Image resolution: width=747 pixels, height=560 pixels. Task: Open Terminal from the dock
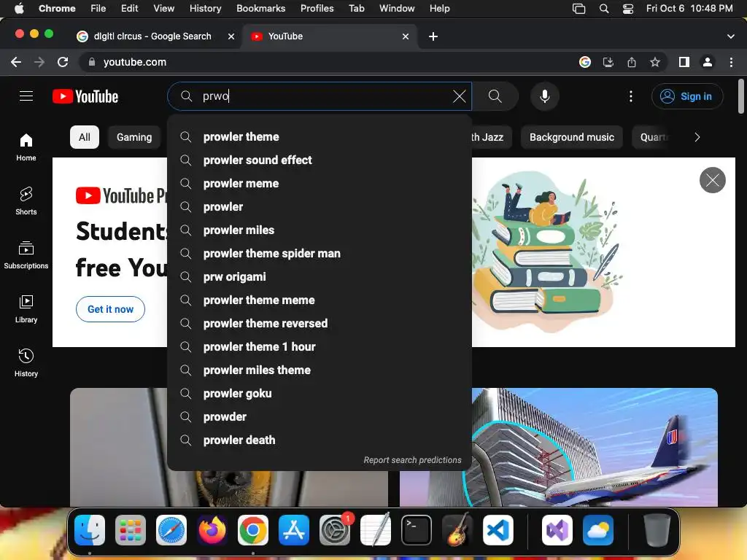(417, 530)
